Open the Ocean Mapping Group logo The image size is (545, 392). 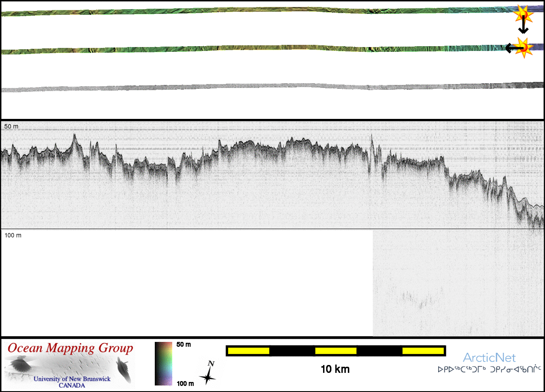[x=70, y=365]
